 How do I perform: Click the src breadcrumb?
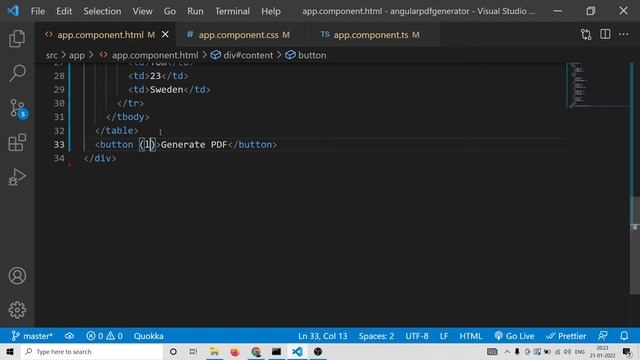point(51,55)
